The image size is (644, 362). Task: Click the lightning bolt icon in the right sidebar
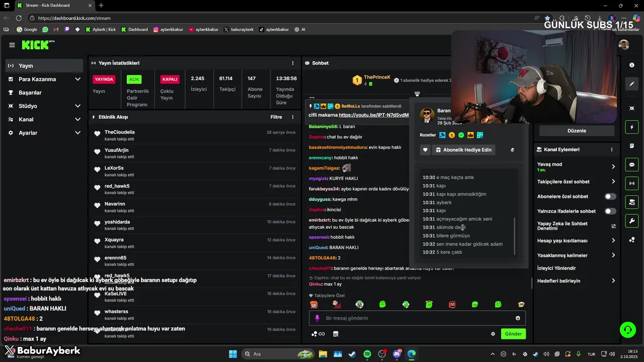(632, 127)
